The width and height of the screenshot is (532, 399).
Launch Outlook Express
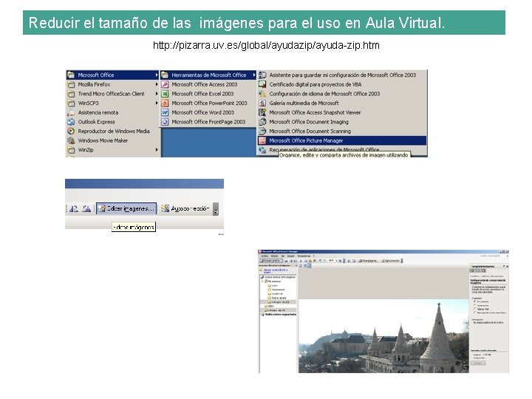pos(112,122)
